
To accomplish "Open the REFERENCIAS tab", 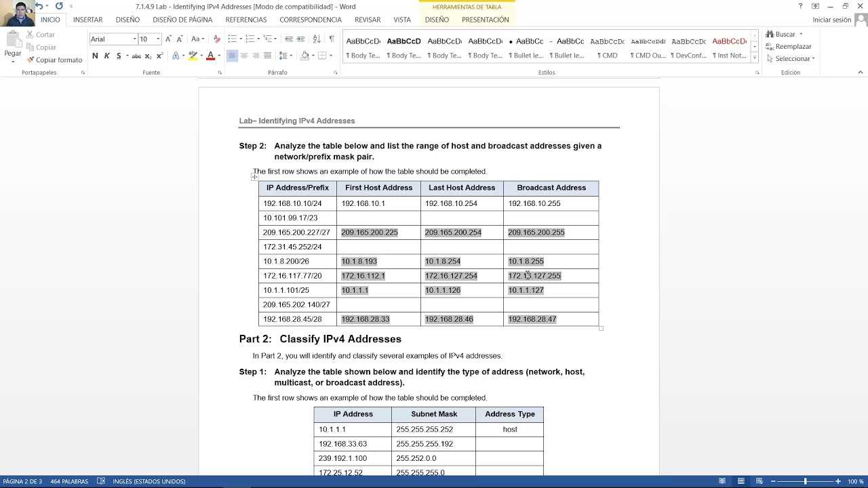I will (246, 20).
